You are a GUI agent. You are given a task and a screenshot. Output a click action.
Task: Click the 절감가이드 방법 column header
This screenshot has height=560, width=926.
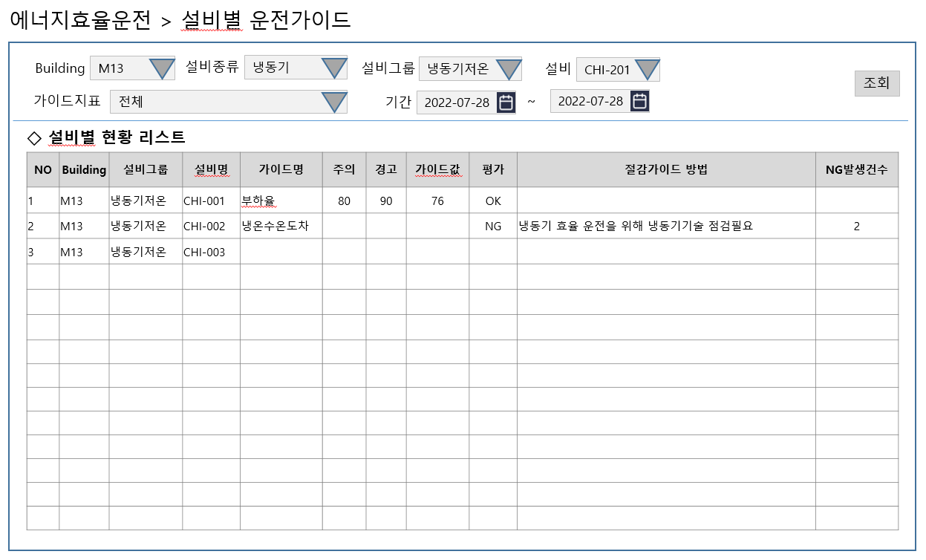click(x=666, y=169)
